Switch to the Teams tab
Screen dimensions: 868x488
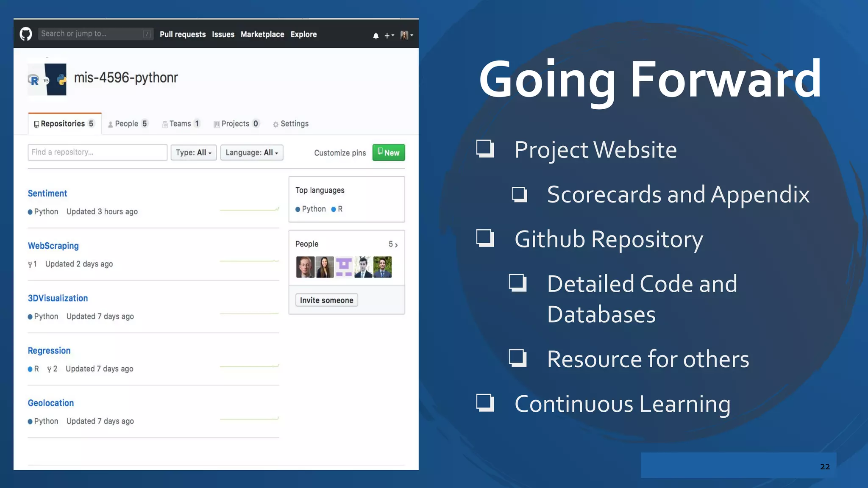[181, 124]
